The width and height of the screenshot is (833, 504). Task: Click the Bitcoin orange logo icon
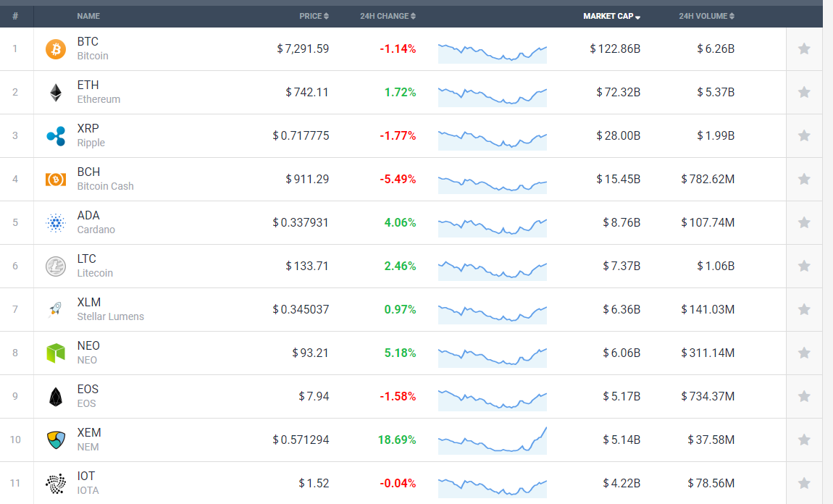[56, 49]
